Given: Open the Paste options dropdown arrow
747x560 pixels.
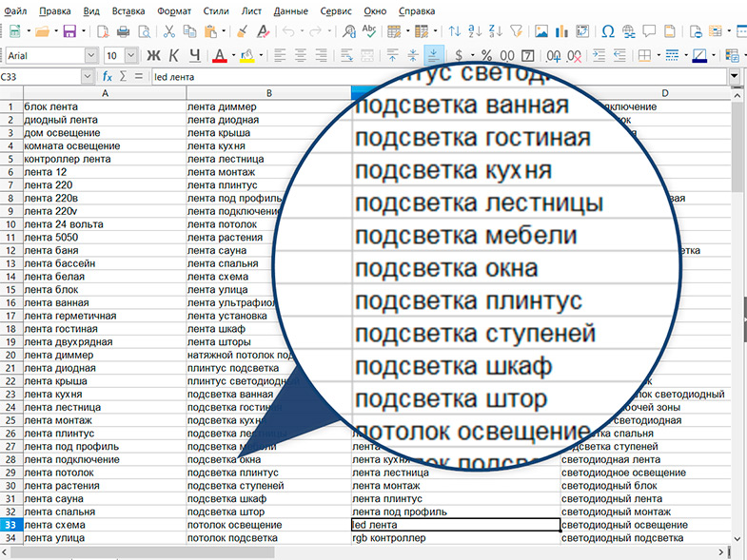Looking at the screenshot, I should [x=224, y=32].
